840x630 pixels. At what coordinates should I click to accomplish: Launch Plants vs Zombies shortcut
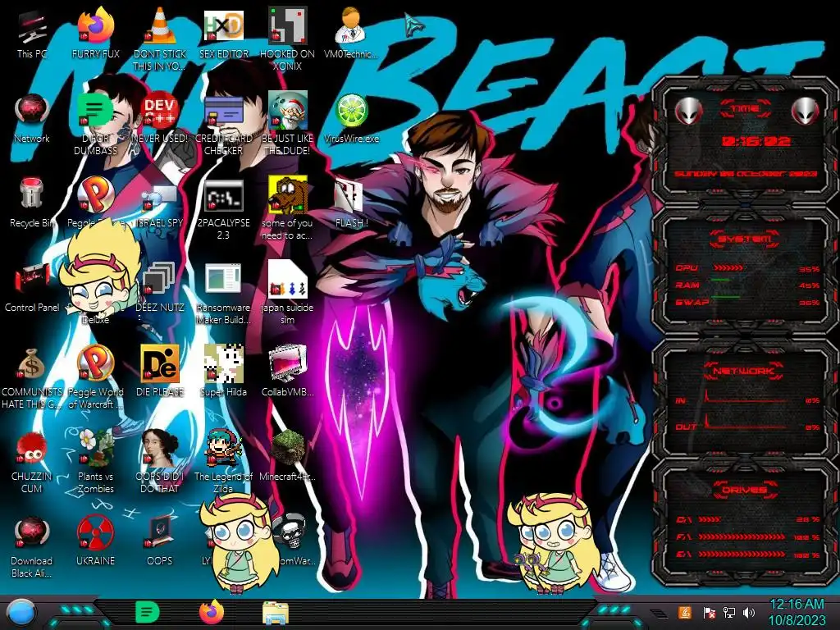(95, 462)
